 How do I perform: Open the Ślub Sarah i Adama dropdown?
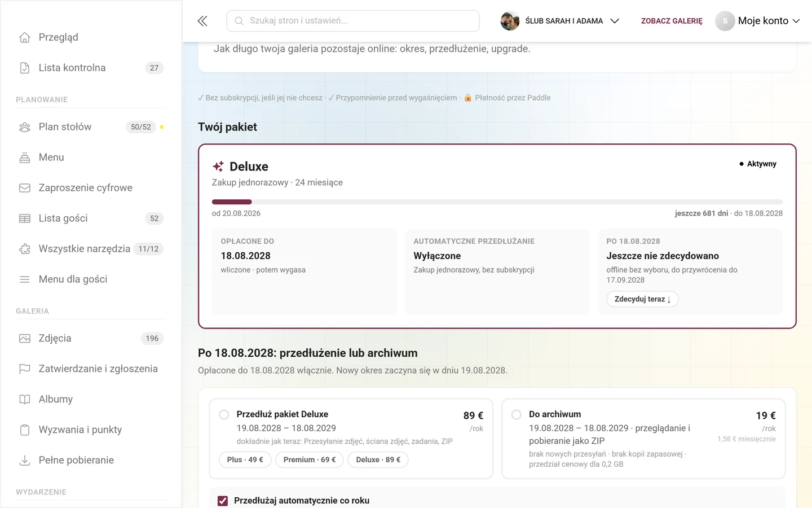pyautogui.click(x=560, y=21)
